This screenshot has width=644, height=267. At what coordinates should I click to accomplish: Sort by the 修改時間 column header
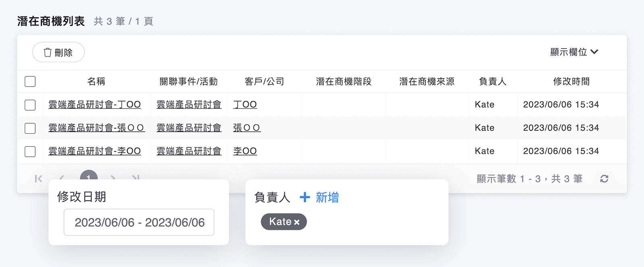[571, 81]
